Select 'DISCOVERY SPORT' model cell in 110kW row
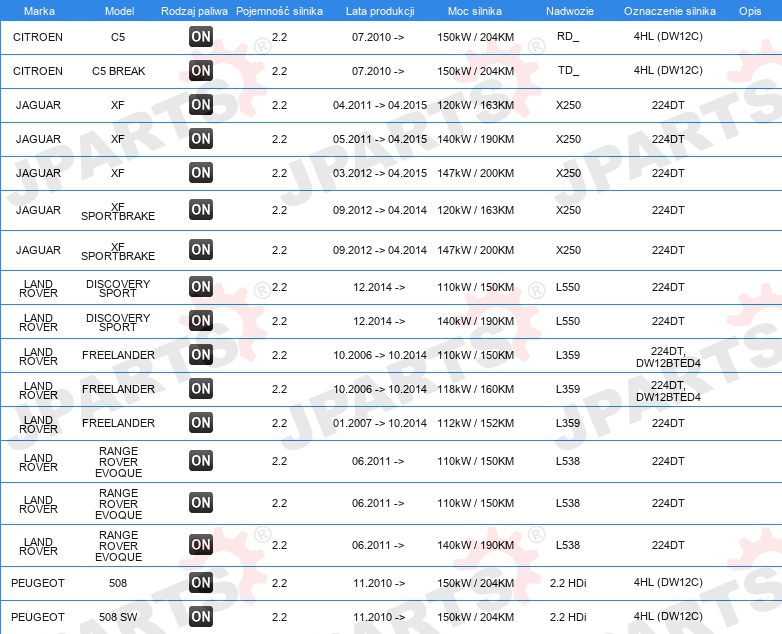 118,288
